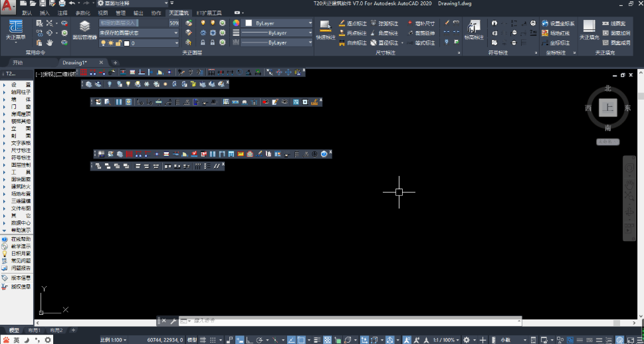
Task: Select 裁剪延伸 tool
Action: point(421,33)
